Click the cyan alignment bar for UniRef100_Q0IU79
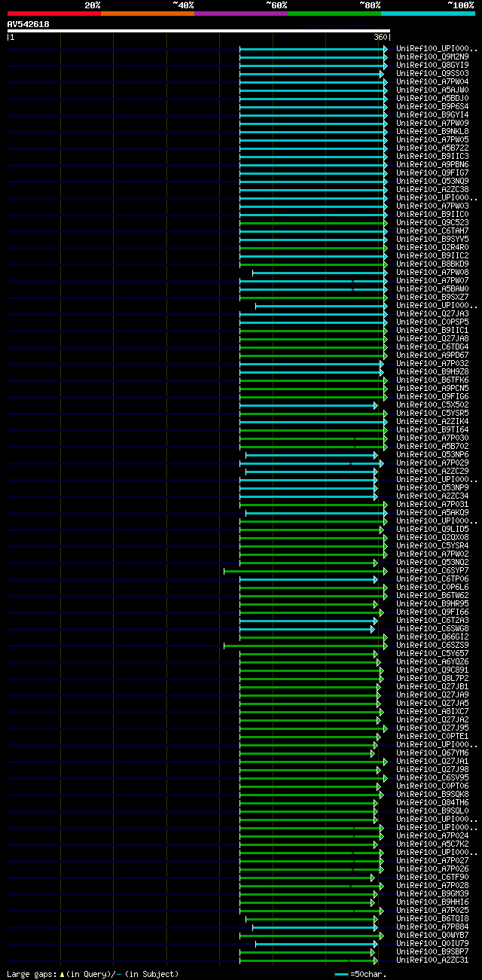The height and width of the screenshot is (980, 482). (x=316, y=943)
